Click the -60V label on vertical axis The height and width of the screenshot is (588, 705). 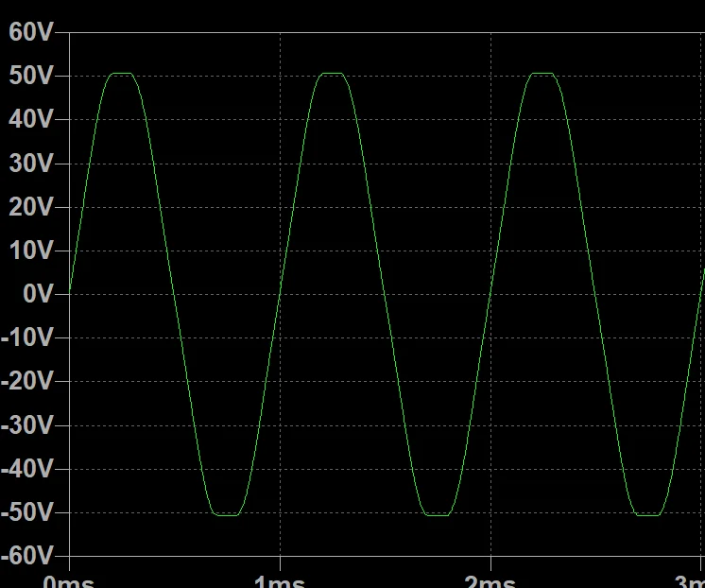(x=28, y=556)
